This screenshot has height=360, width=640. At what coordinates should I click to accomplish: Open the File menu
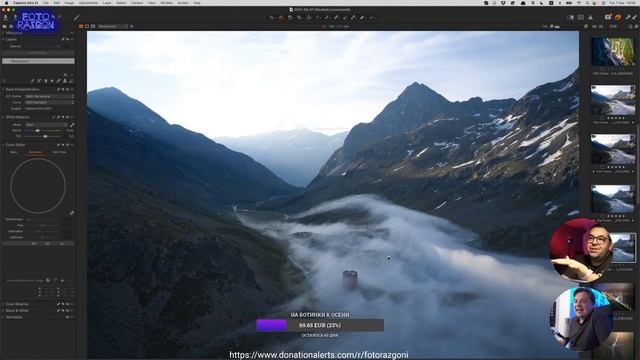click(46, 3)
